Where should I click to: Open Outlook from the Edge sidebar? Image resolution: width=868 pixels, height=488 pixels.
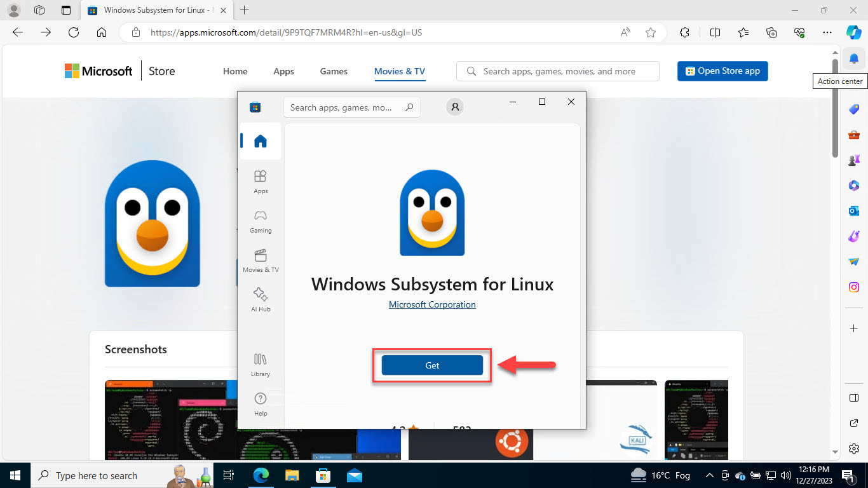[853, 210]
